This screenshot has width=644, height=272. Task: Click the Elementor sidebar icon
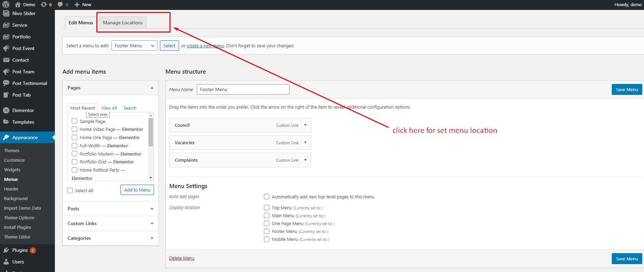click(x=6, y=110)
